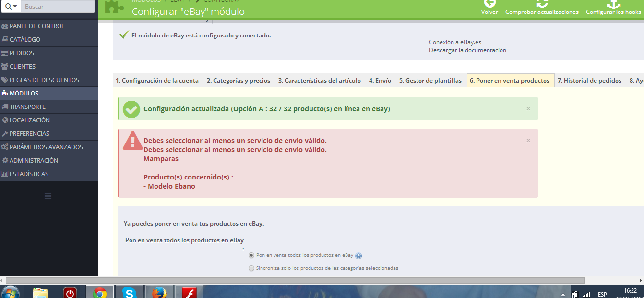Open ADMINISTRACIÓN menu in sidebar

49,160
